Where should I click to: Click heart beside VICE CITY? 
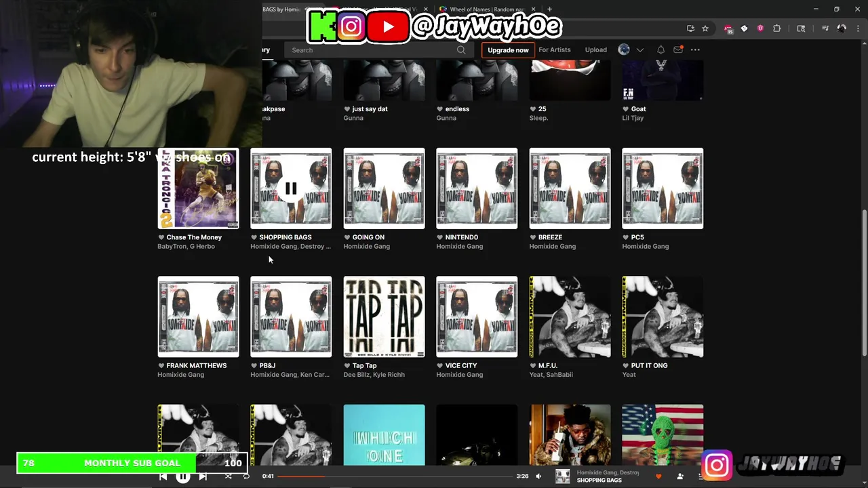440,365
